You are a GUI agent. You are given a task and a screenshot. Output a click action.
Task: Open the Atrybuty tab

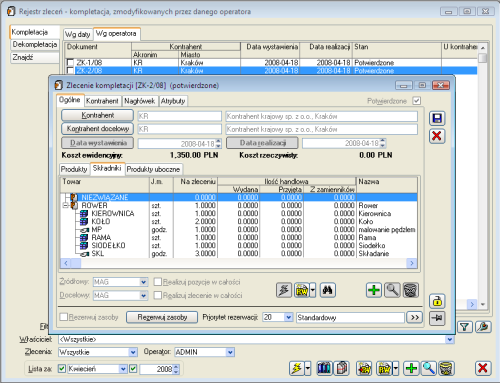coord(173,101)
